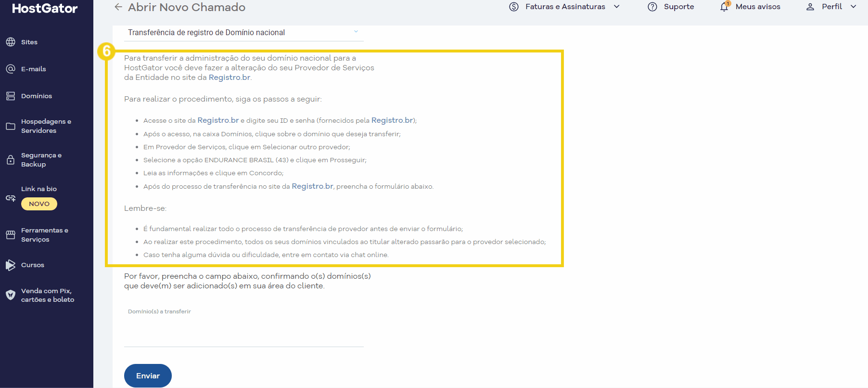Click 'Para realizar o procedimento' text line
This screenshot has height=388, width=868.
tap(223, 99)
